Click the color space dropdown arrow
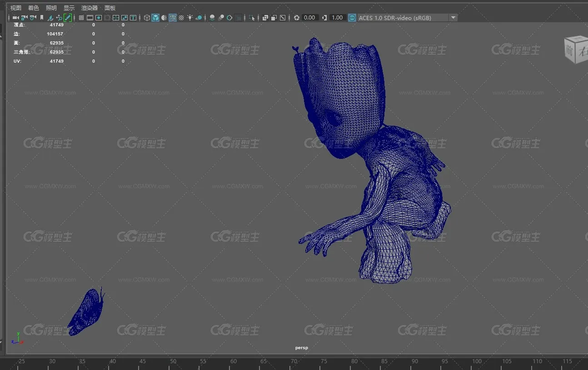 coord(453,18)
